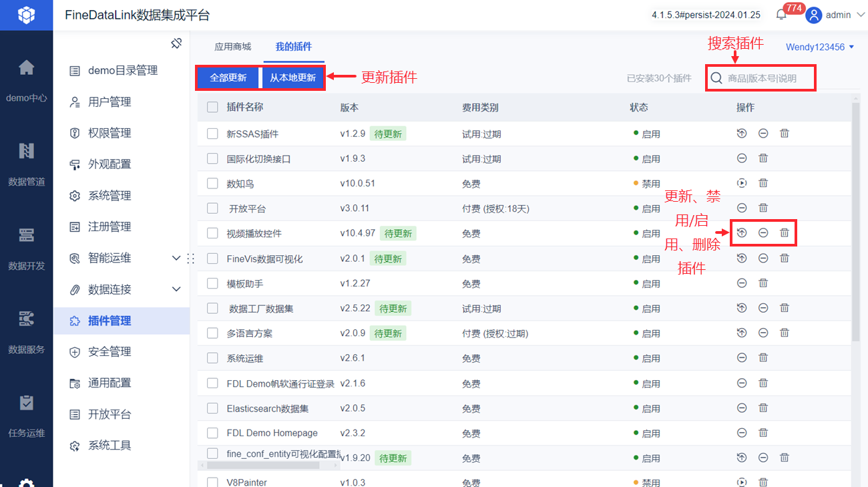The image size is (868, 487).
Task: Select the 数知鸟 row checkbox
Action: [212, 183]
